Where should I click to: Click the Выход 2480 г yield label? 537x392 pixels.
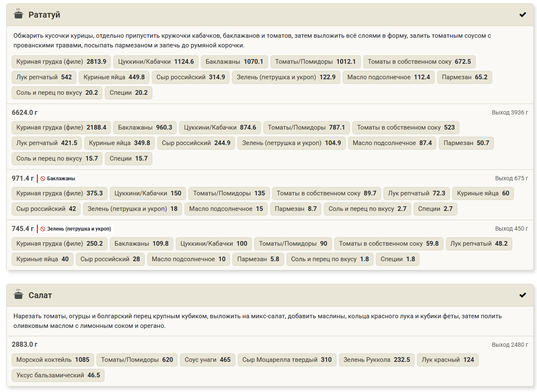click(x=510, y=345)
